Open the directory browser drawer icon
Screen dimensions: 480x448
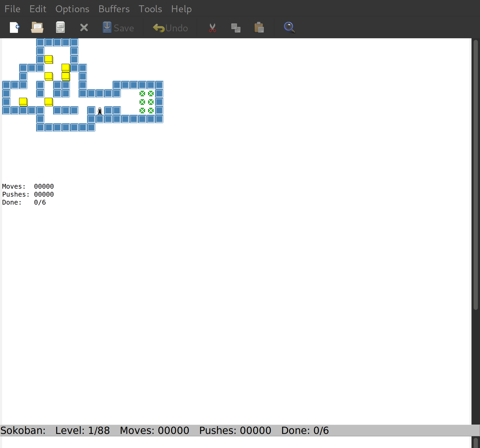60,27
